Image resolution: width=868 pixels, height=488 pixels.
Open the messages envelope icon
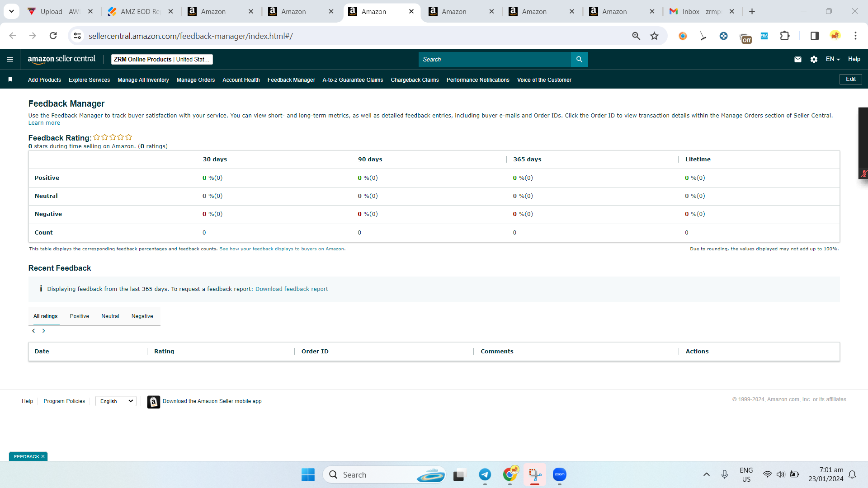pos(798,59)
